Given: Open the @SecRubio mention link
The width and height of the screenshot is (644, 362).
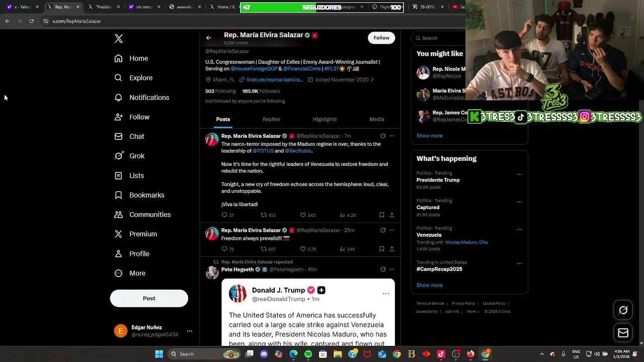Looking at the screenshot, I should tap(298, 151).
